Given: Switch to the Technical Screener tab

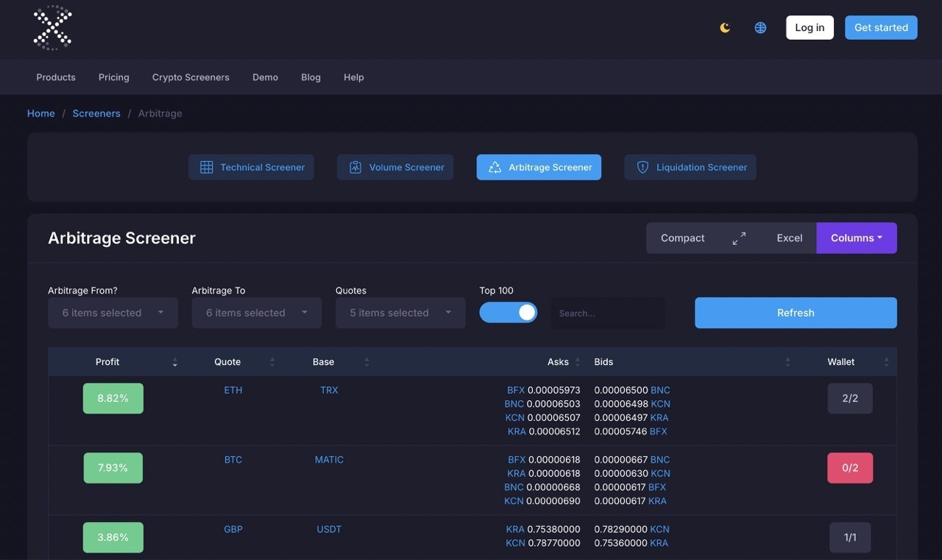Looking at the screenshot, I should 251,167.
